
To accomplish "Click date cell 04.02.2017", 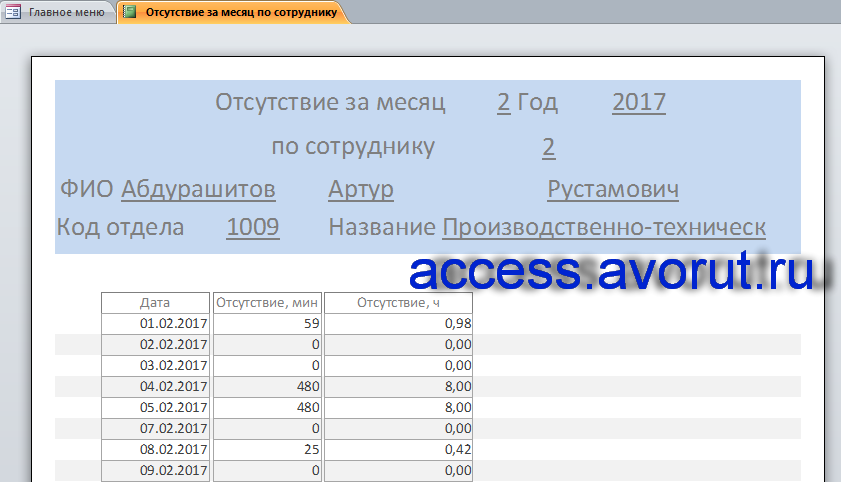I will pos(156,387).
